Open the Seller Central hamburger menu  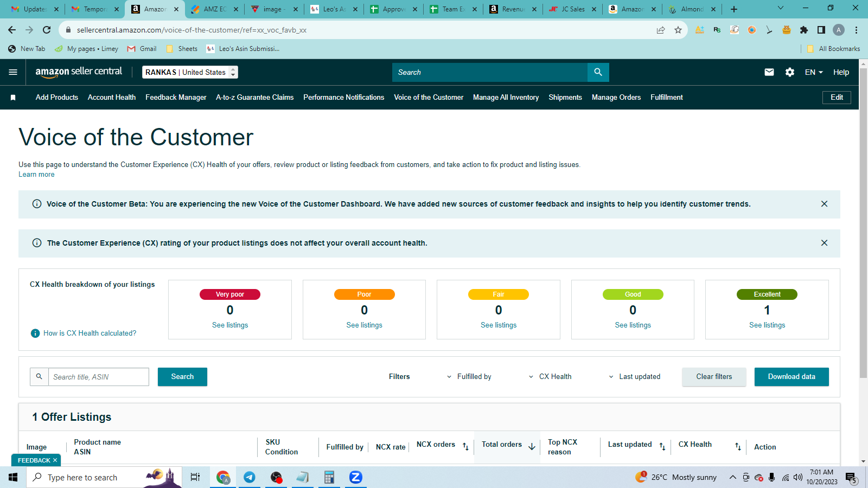click(13, 72)
